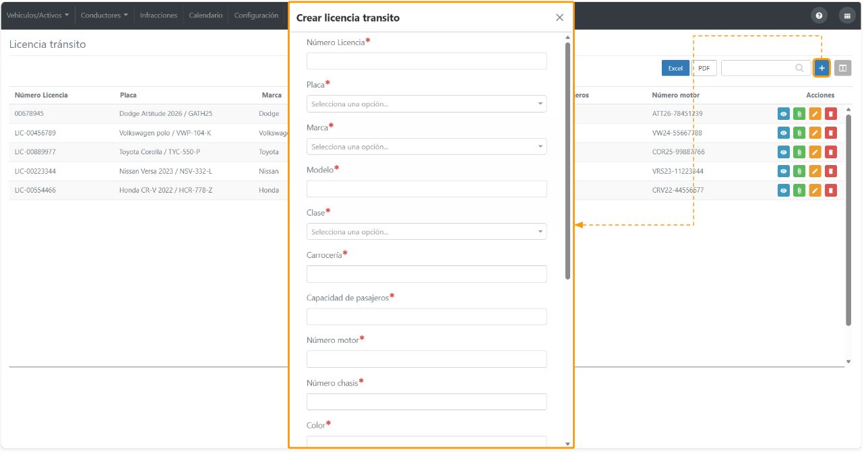
Task: Delete the VRS23-11223344 row with trash icon
Action: [831, 171]
